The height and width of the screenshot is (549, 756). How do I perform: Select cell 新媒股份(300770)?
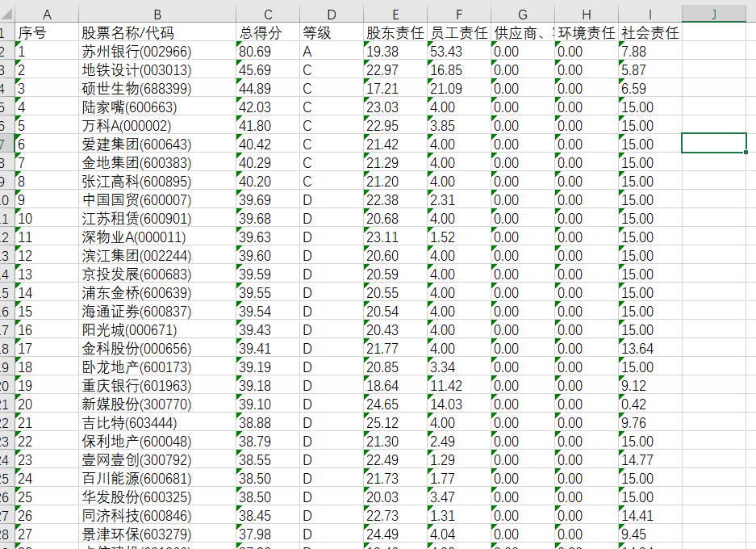tap(157, 404)
